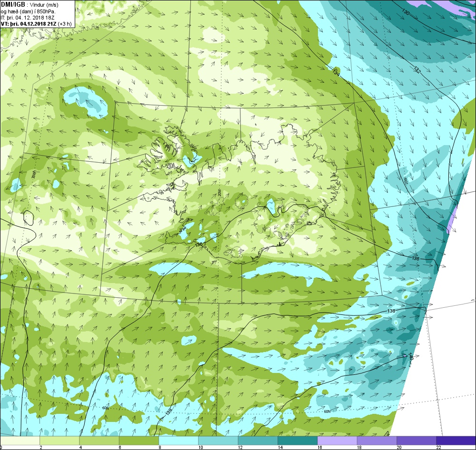Pick the medium green 4–6 m/s legend swatch
The width and height of the screenshot is (476, 450).
[x=99, y=440]
